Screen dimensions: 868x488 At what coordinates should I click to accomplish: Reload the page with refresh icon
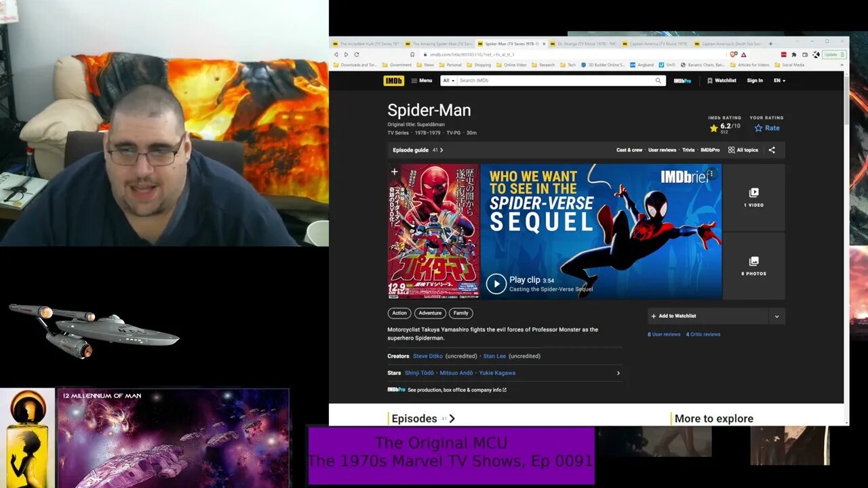[x=357, y=54]
